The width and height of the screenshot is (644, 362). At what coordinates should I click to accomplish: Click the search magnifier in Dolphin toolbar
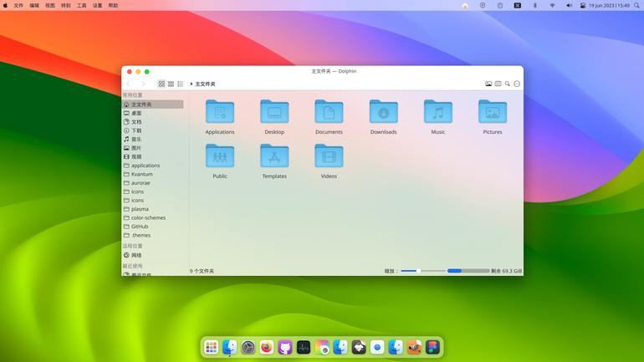coord(508,84)
